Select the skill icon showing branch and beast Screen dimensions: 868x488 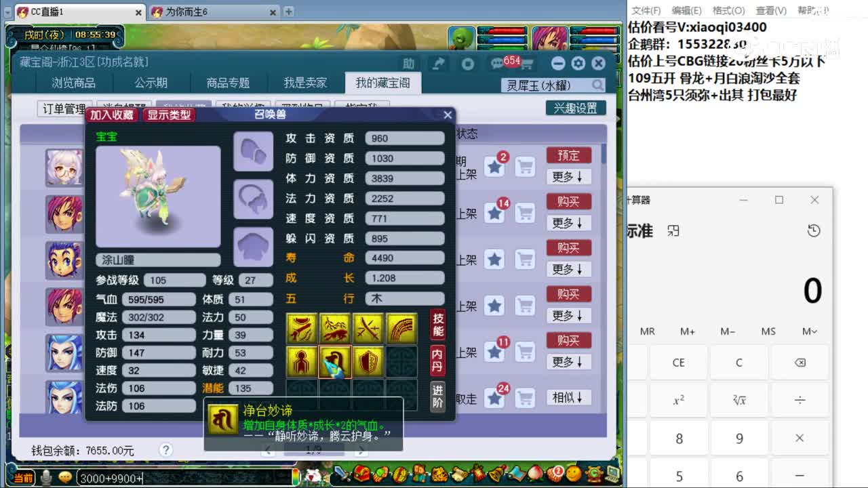pyautogui.click(x=335, y=329)
